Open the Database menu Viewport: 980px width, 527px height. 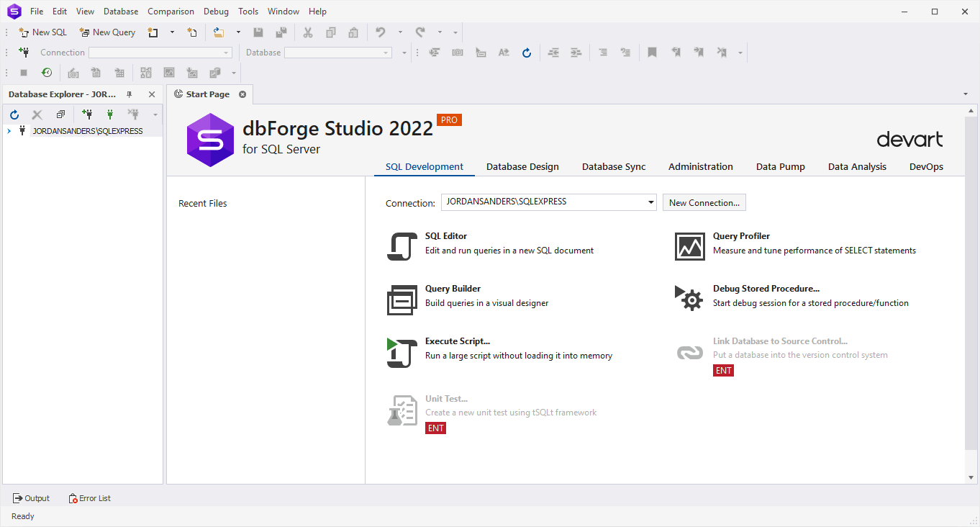pos(121,12)
